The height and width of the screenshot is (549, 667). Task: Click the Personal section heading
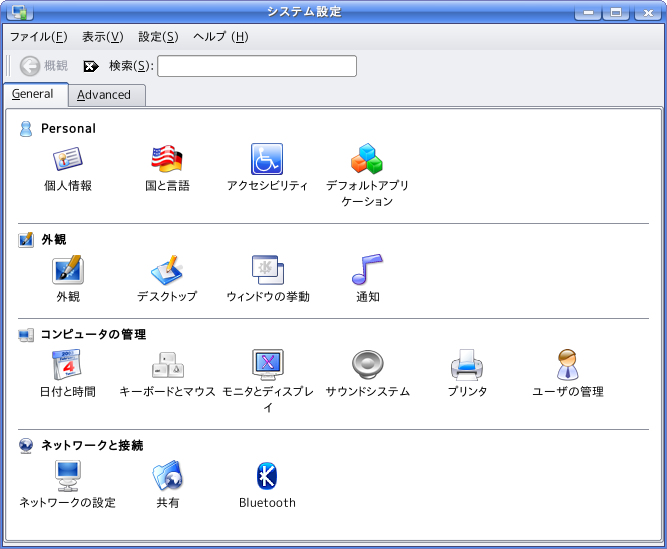[x=68, y=128]
